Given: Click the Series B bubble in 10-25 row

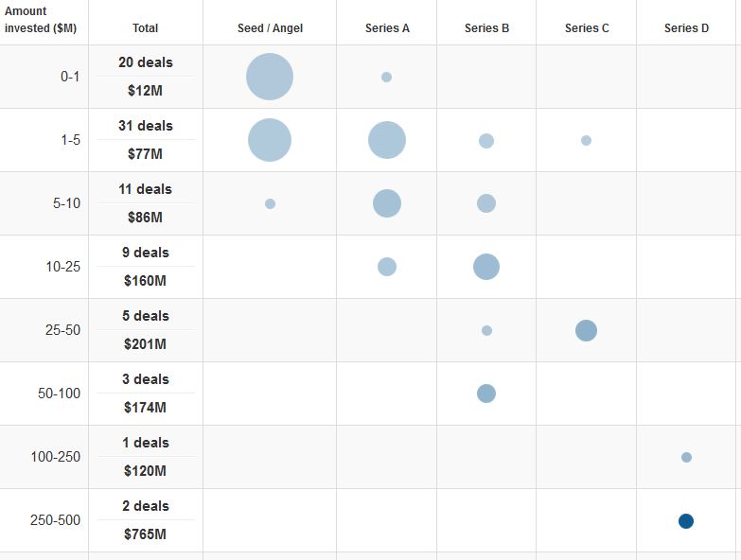Looking at the screenshot, I should click(x=486, y=267).
